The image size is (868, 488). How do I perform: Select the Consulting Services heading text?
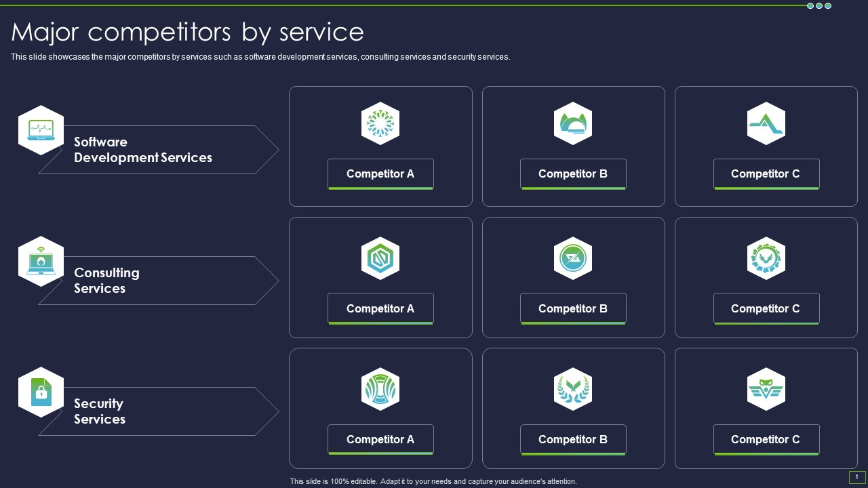(106, 281)
